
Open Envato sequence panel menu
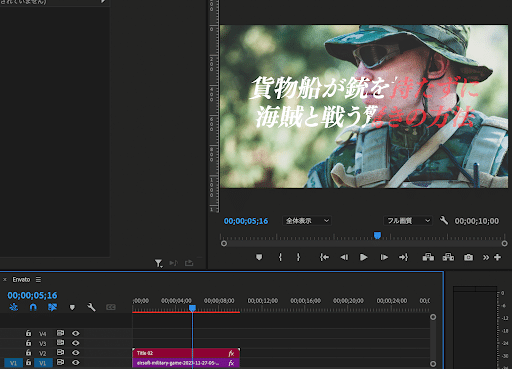[x=38, y=279]
